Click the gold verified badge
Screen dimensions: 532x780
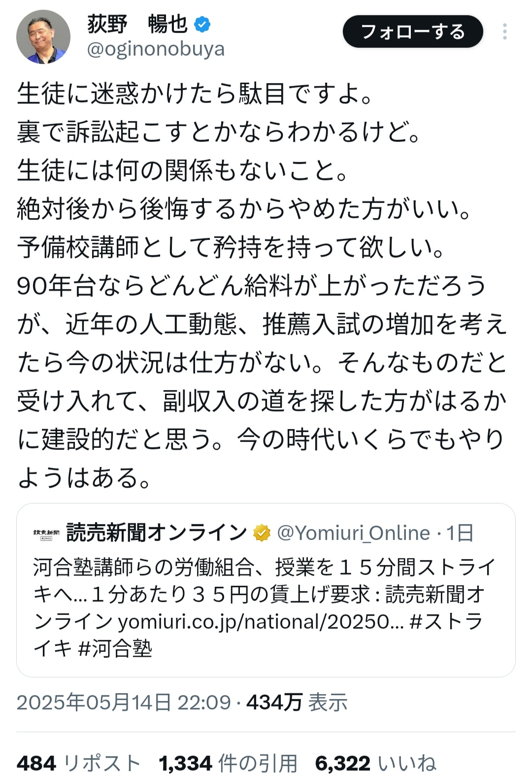(262, 533)
